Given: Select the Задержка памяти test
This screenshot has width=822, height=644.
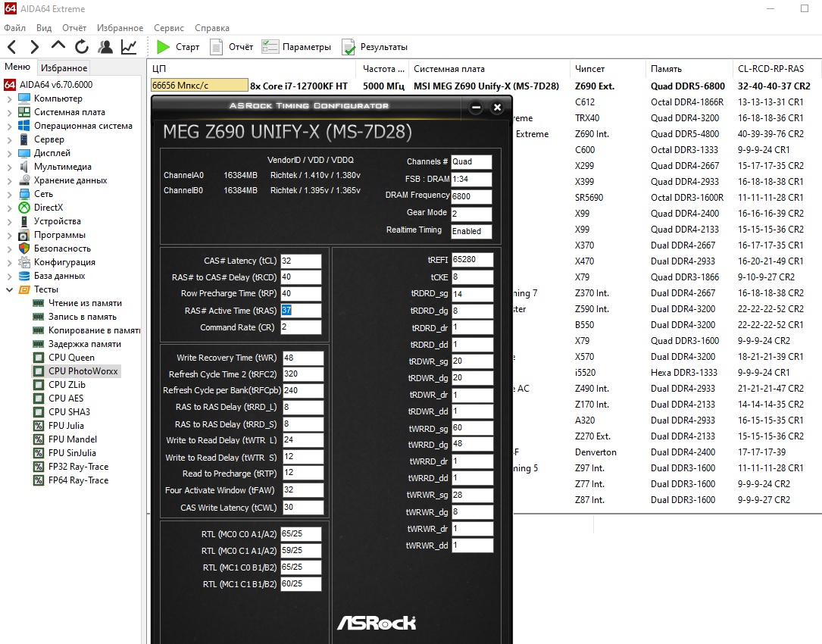Looking at the screenshot, I should coord(84,344).
